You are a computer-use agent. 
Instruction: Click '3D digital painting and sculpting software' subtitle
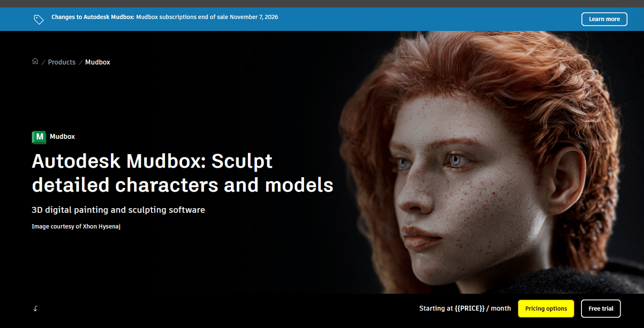pos(118,210)
